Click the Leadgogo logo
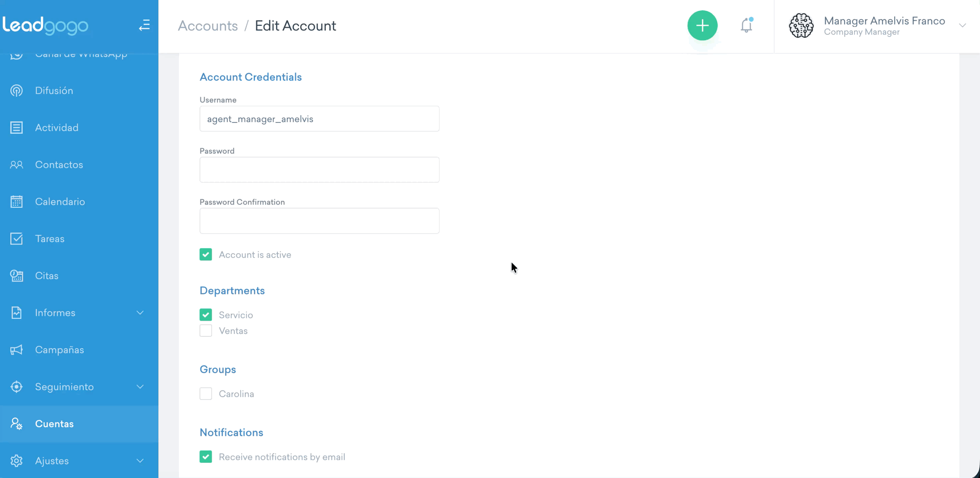 tap(46, 25)
